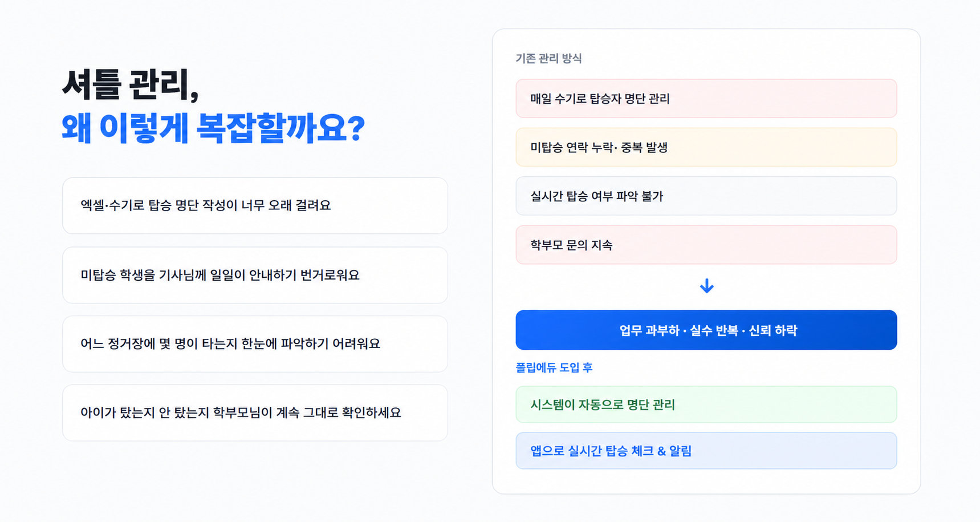This screenshot has height=522, width=980.
Task: Click the blue 왜 이렇게 복잡할까요? headline
Action: coord(213,128)
